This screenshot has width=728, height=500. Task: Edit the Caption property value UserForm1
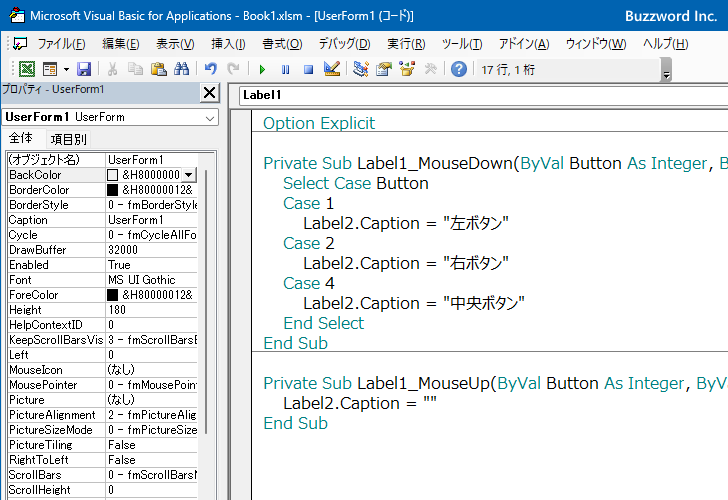click(x=151, y=220)
